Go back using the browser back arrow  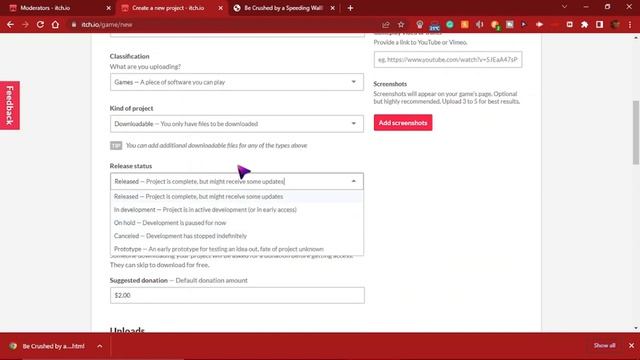[10, 24]
